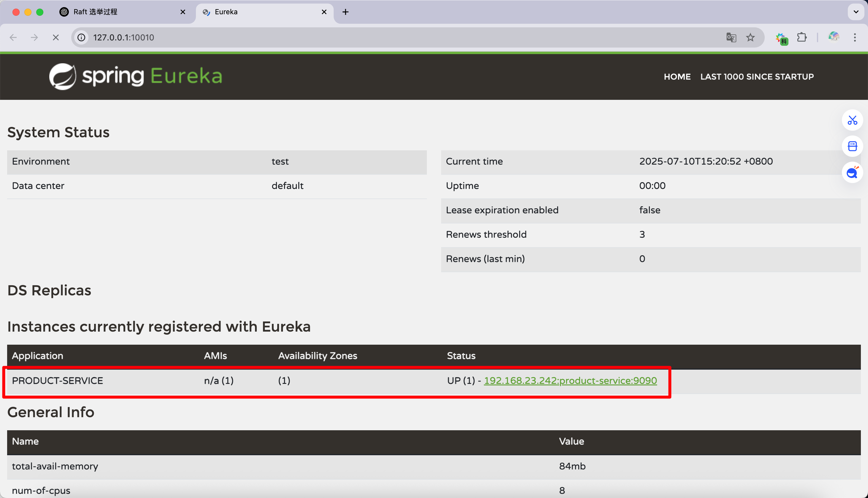
Task: Close the Raft 选举过程 tab
Action: point(183,12)
